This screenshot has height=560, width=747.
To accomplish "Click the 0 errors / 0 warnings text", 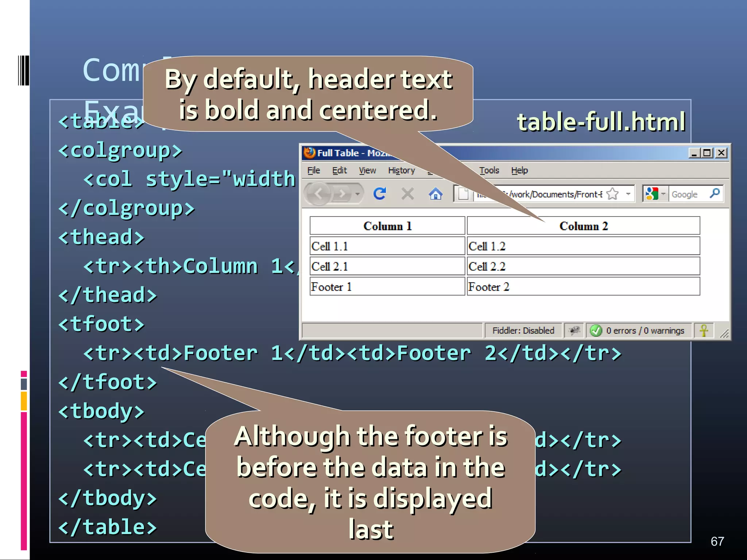I will coord(645,331).
